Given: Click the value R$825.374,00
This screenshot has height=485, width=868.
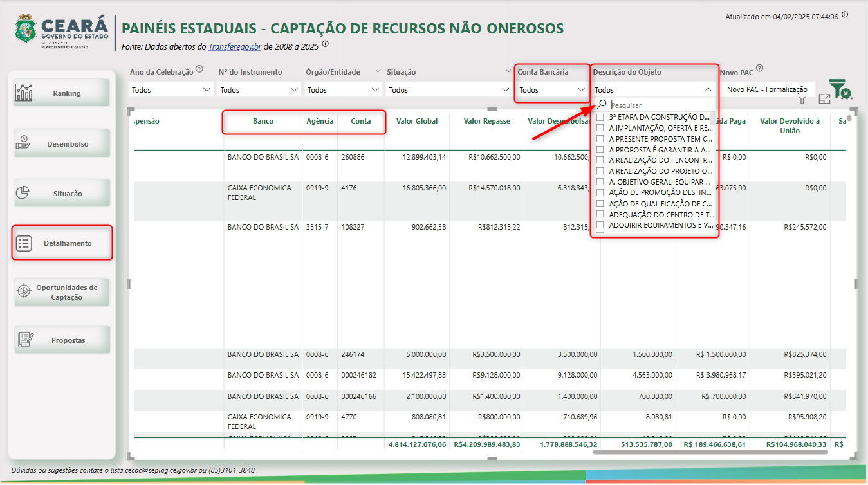Looking at the screenshot, I should pos(806,354).
